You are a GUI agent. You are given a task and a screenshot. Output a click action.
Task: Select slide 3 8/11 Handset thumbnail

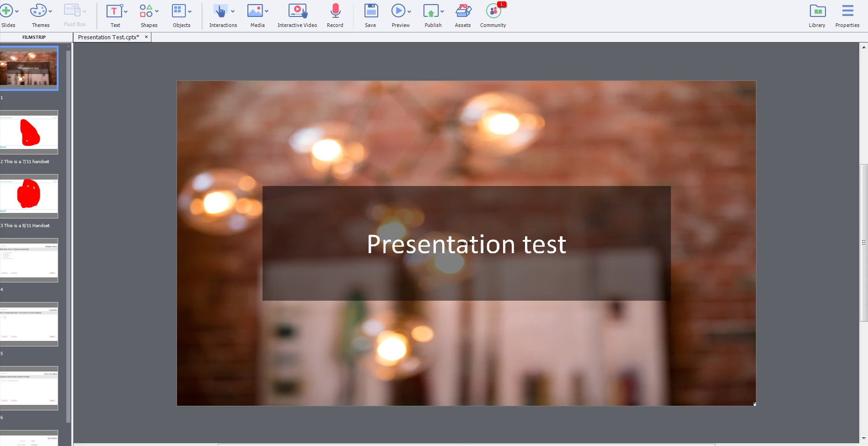click(x=29, y=196)
